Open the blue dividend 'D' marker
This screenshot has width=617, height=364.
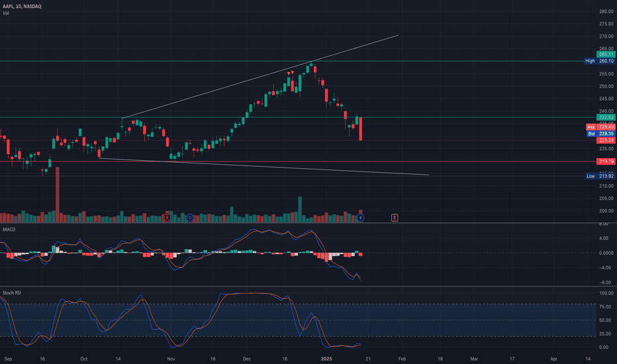[190, 218]
